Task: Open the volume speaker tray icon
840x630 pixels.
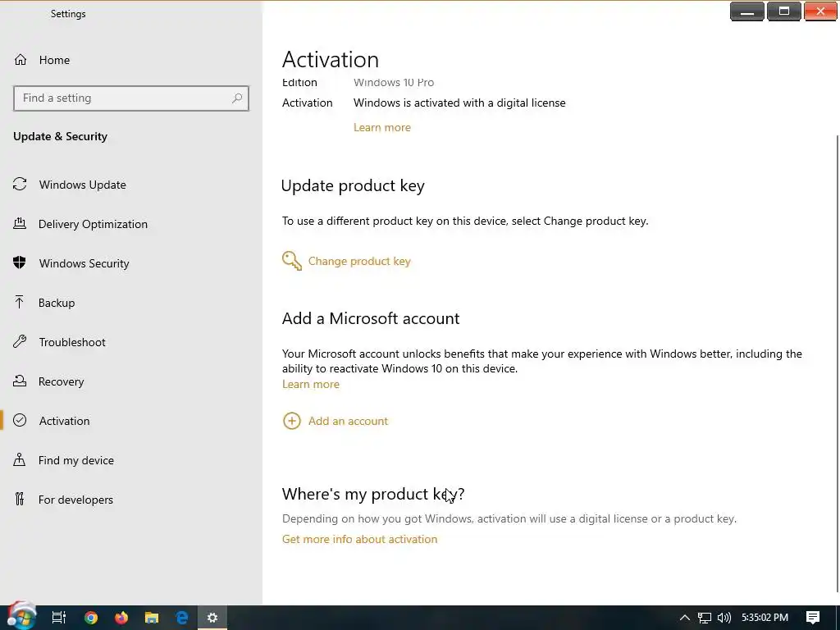Action: pos(724,618)
